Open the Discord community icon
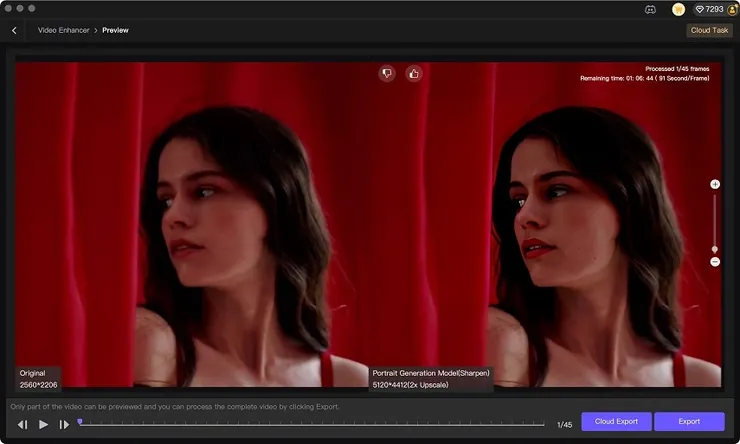This screenshot has height=444, width=740. [650, 9]
